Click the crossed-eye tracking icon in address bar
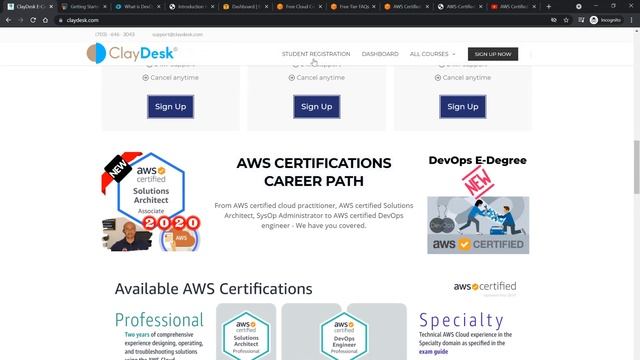Screen dimensions: 640x360 click(554, 20)
